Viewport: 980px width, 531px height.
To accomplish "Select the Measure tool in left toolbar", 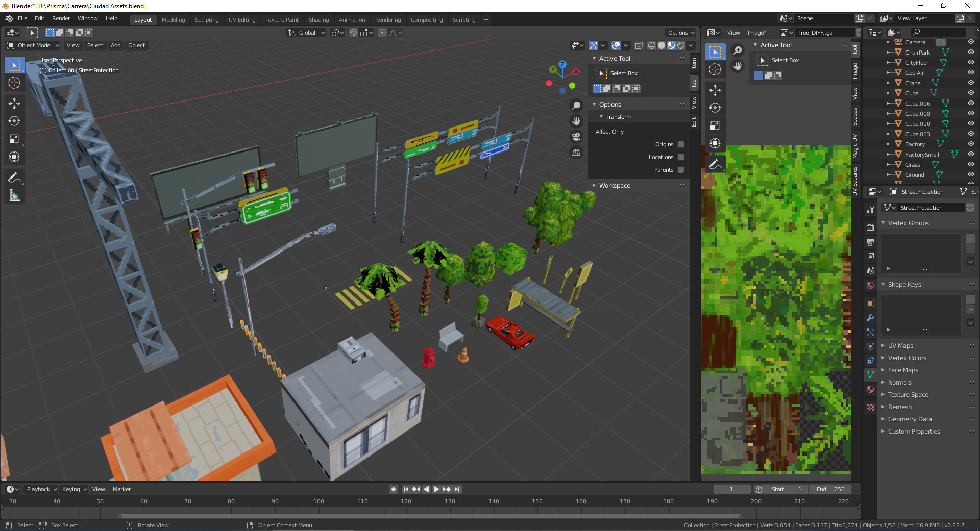I will click(x=14, y=196).
